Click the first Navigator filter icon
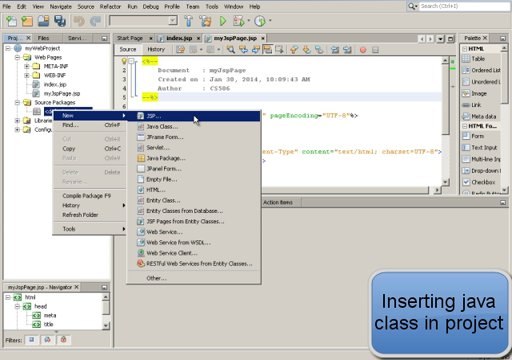Viewport: 512px width, 360px height. coord(32,340)
